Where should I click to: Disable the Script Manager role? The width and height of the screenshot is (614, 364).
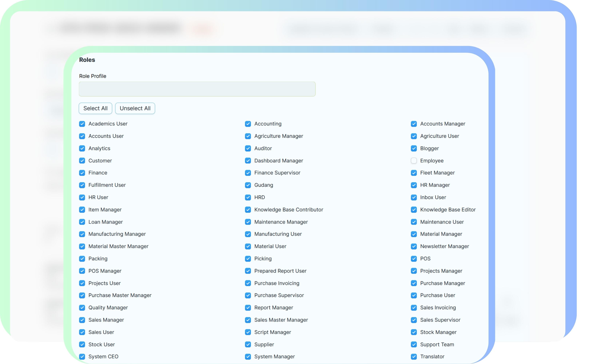click(248, 332)
